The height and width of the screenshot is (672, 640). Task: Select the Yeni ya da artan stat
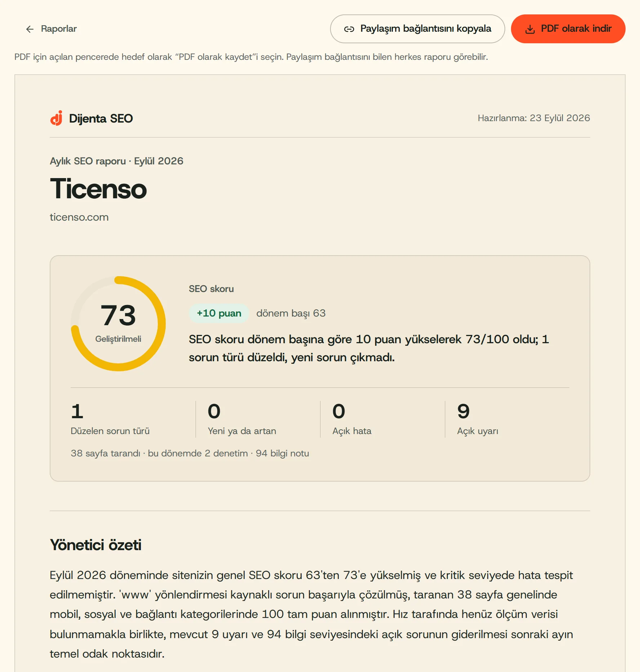coord(242,419)
